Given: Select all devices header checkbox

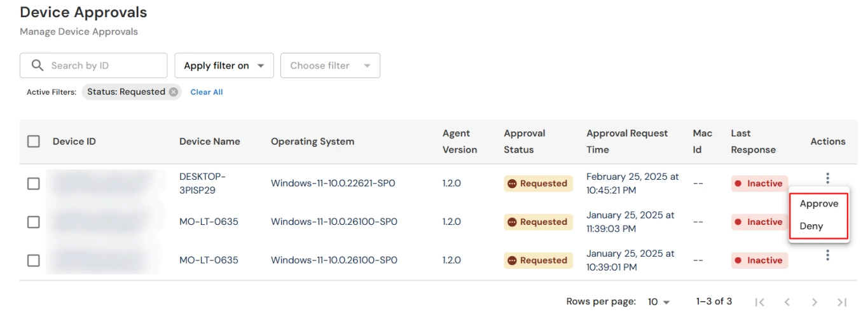Looking at the screenshot, I should coord(34,142).
